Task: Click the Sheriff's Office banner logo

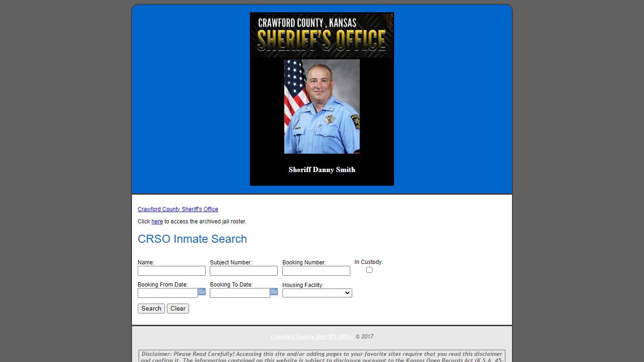Action: coord(322,35)
